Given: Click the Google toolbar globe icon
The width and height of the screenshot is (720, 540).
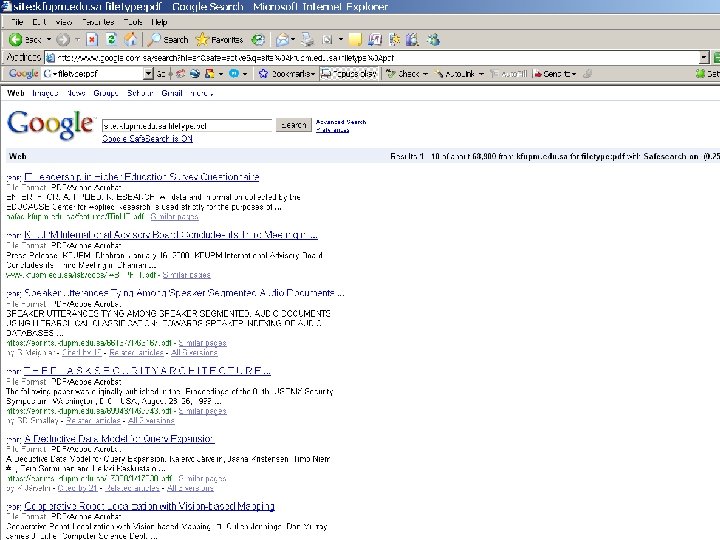Looking at the screenshot, I should tap(195, 73).
